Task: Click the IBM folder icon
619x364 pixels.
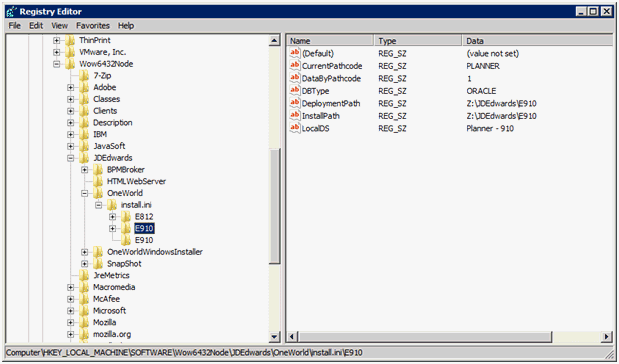Action: click(84, 134)
